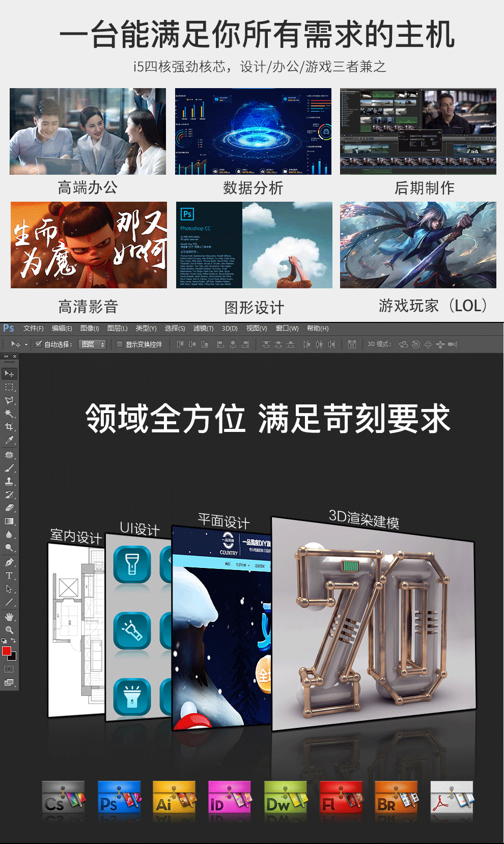This screenshot has height=844, width=504.
Task: Close the toolbox panel with the X
Action: 15,357
